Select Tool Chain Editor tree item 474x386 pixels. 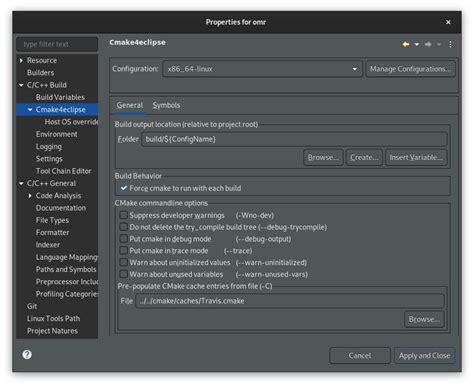63,171
